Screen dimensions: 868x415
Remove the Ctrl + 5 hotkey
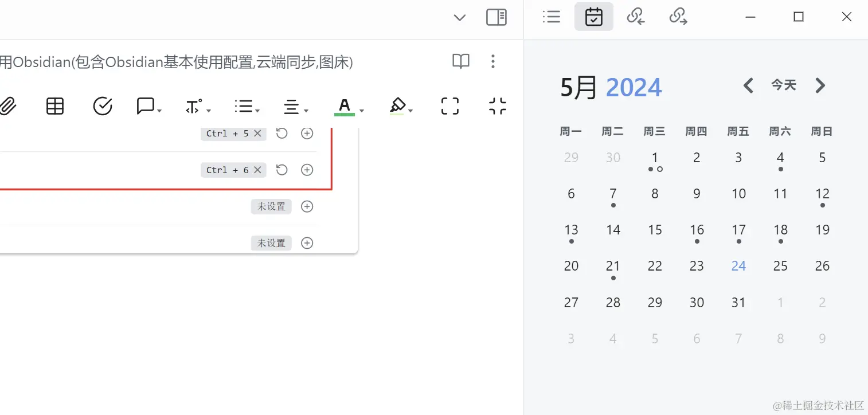tap(257, 134)
